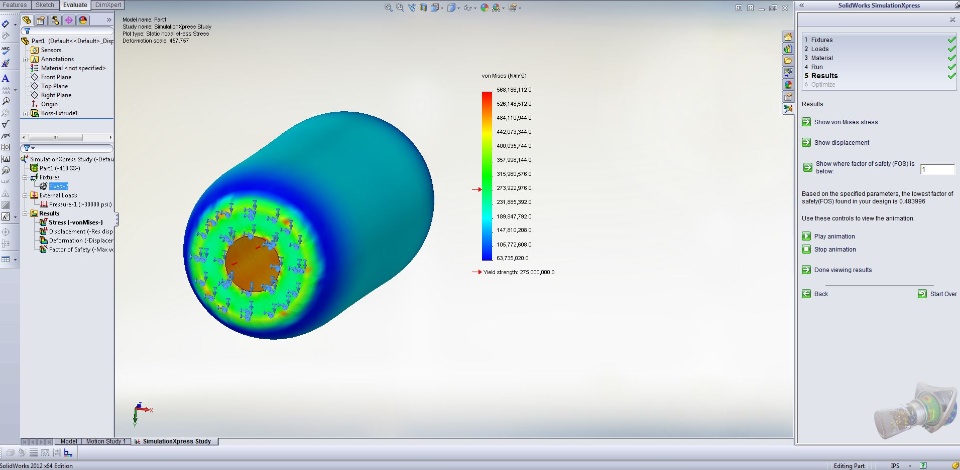
Task: Click the View Orientation icon
Action: [435, 7]
